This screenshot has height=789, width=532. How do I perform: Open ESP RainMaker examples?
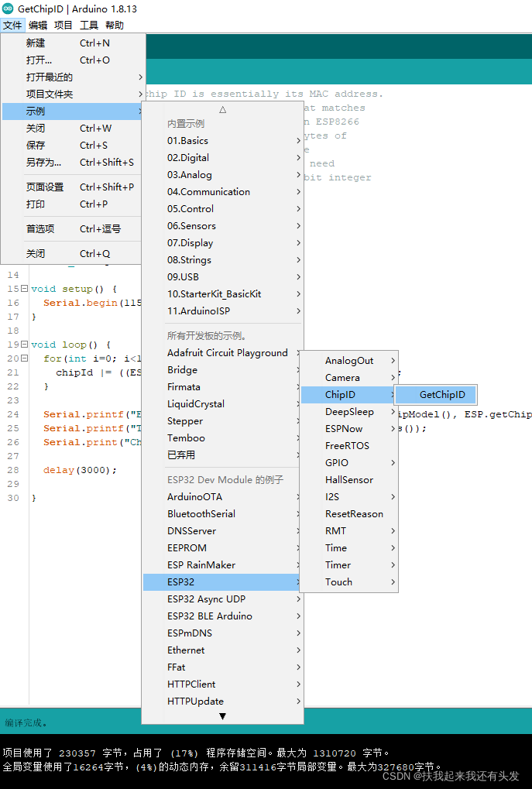pyautogui.click(x=222, y=565)
